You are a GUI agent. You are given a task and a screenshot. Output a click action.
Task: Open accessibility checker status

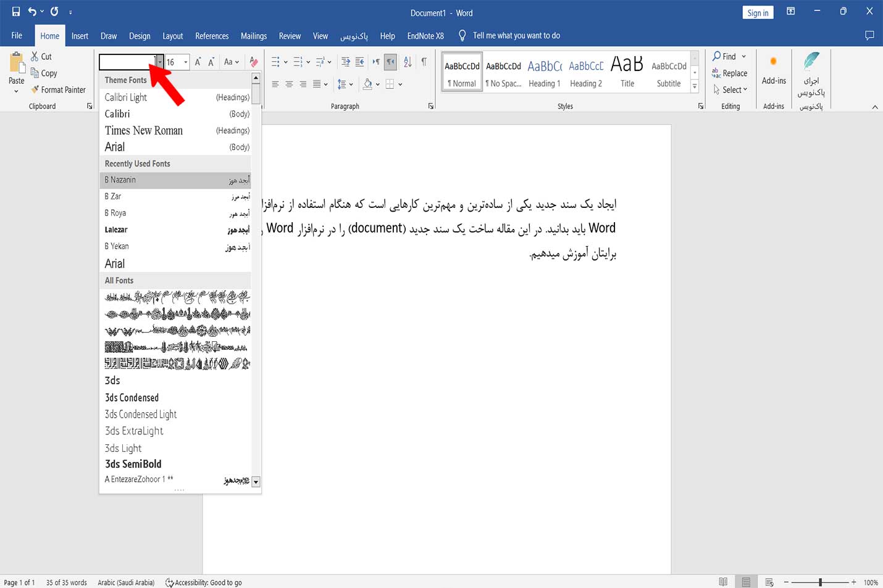(x=204, y=582)
